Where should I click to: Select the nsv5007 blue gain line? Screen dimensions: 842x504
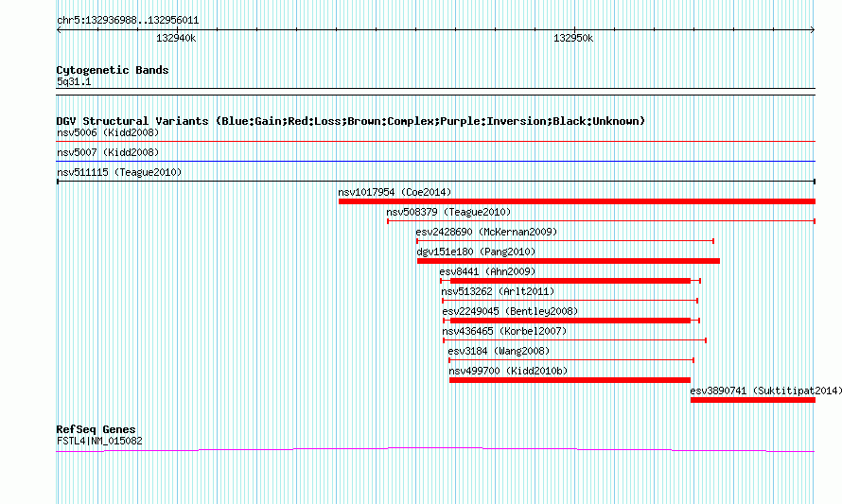click(435, 162)
